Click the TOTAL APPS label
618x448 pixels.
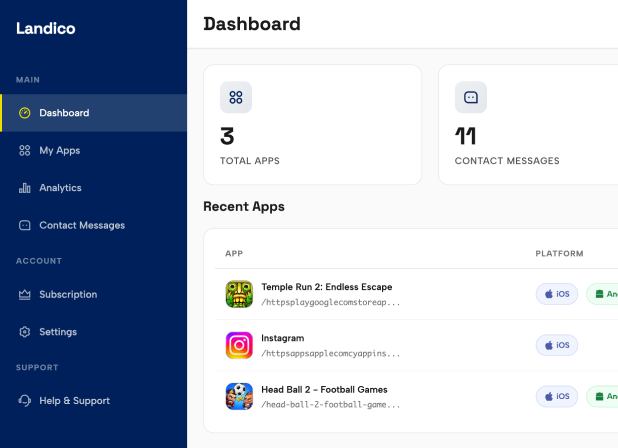250,161
